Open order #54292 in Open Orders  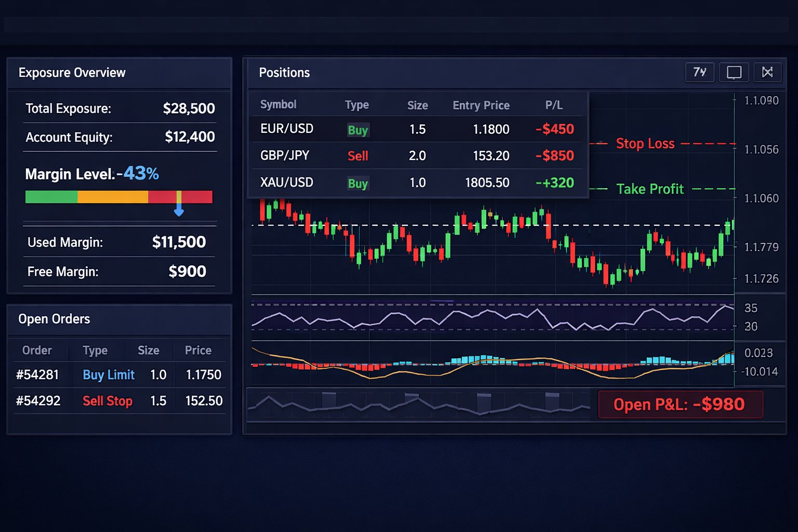pos(38,401)
